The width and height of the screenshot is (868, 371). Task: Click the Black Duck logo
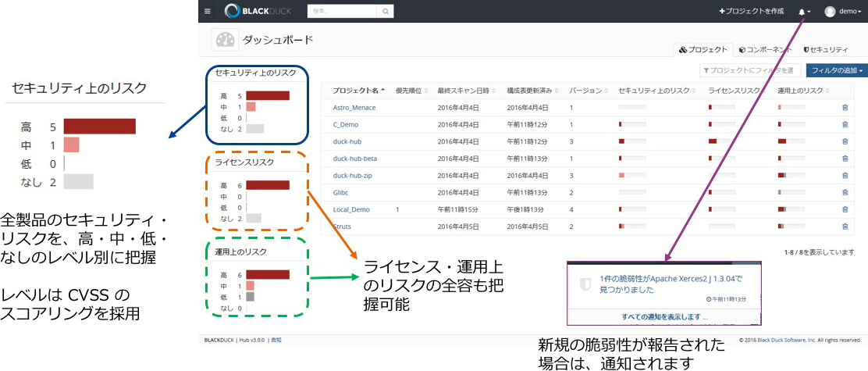[x=258, y=11]
